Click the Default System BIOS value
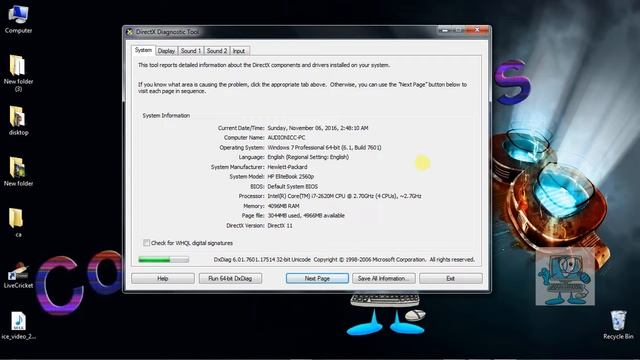Image resolution: width=640 pixels, height=360 pixels. coord(292,187)
